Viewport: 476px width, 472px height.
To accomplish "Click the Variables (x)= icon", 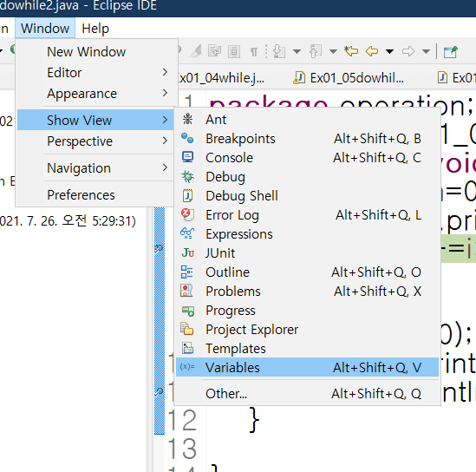I will (187, 367).
